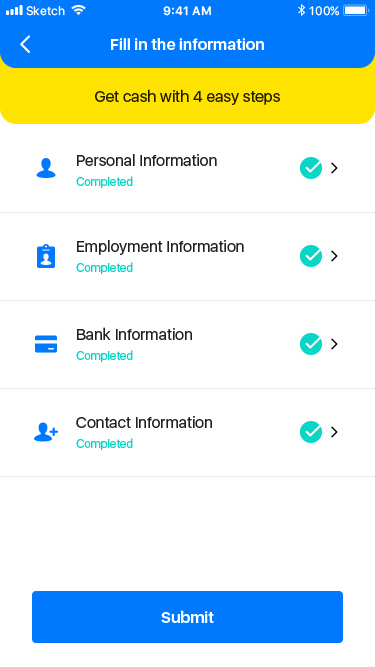The image size is (375, 667).
Task: Click the Employment Information badge icon
Action: pos(46,256)
